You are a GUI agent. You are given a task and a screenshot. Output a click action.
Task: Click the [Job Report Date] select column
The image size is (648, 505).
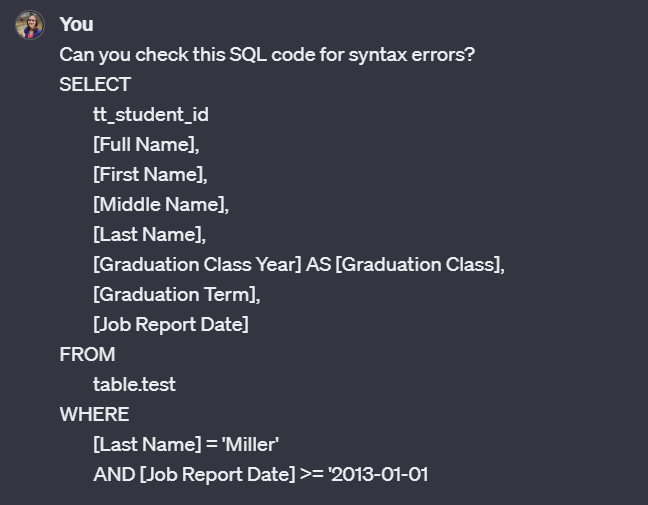[x=171, y=325]
